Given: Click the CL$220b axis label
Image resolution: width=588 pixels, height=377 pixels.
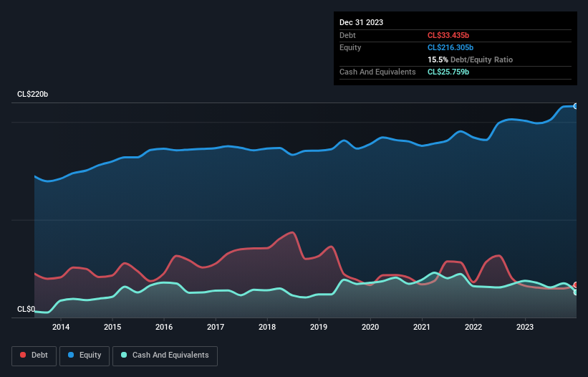Looking at the screenshot, I should (x=33, y=94).
